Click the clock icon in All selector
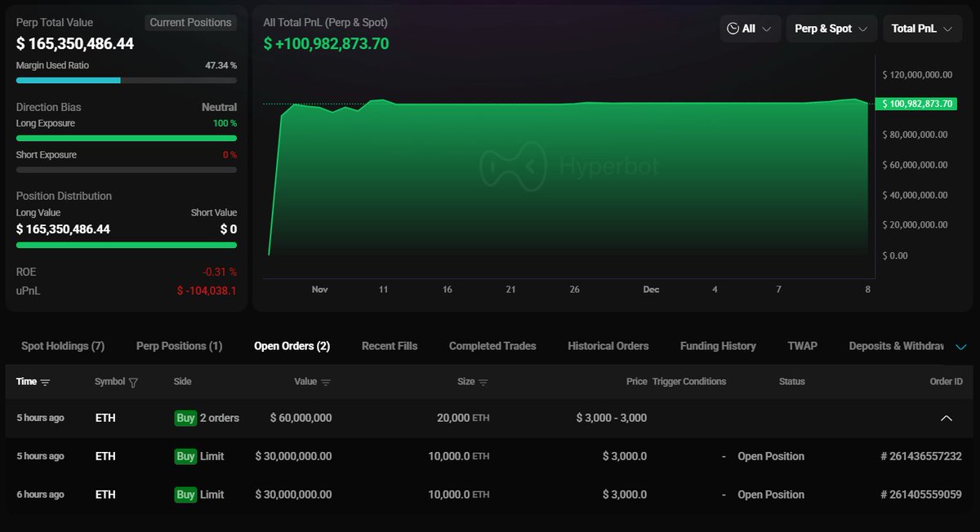 tap(733, 29)
